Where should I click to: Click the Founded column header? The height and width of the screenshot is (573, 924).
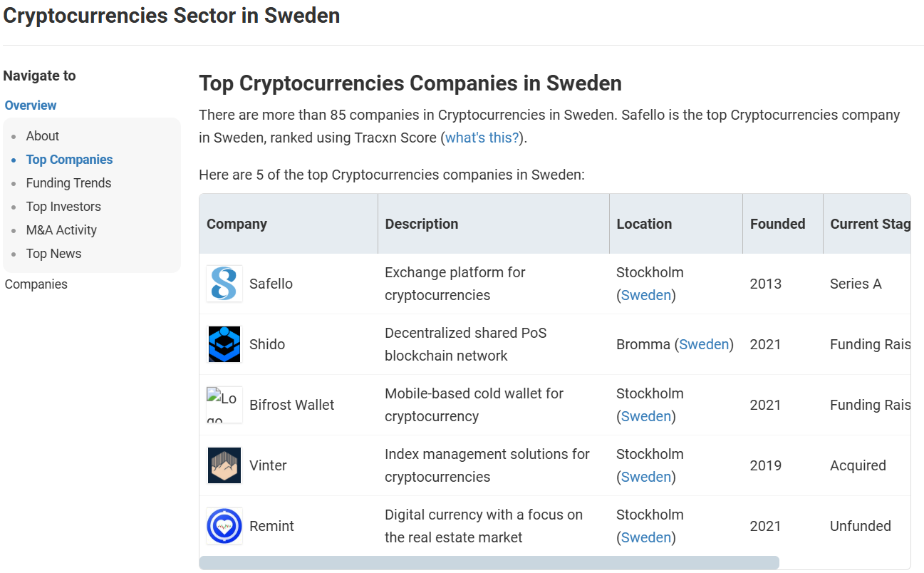pos(777,224)
